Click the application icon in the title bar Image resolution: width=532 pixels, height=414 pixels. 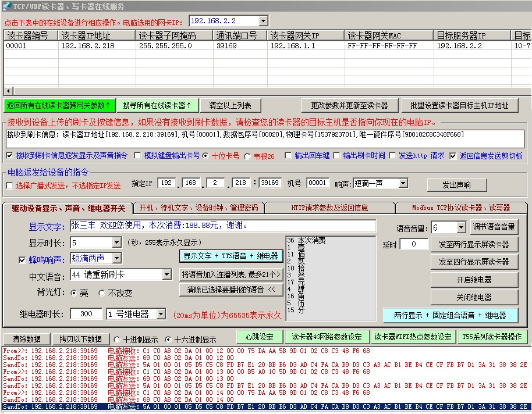6,6
